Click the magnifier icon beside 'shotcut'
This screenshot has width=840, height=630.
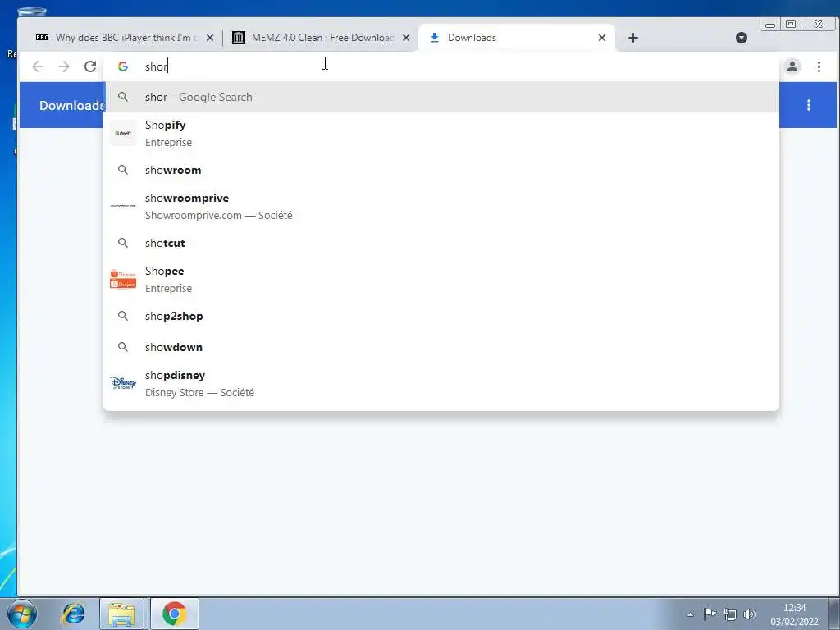pyautogui.click(x=123, y=243)
